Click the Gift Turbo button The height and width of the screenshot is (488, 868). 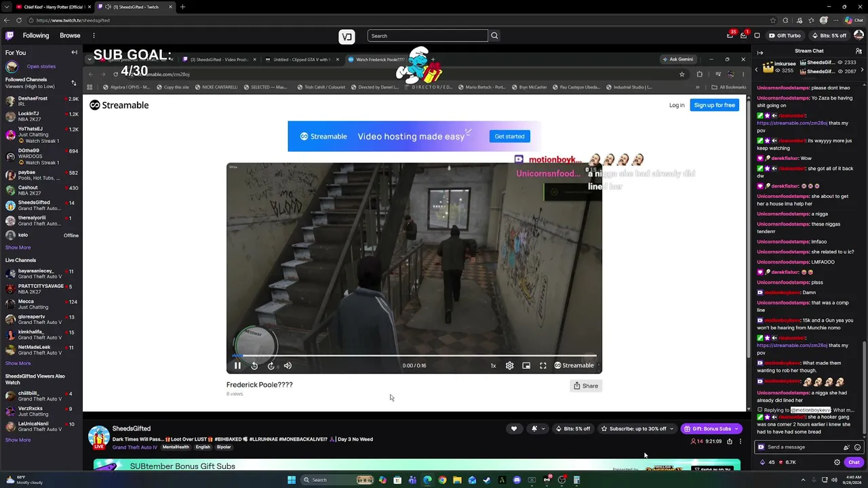coord(785,35)
